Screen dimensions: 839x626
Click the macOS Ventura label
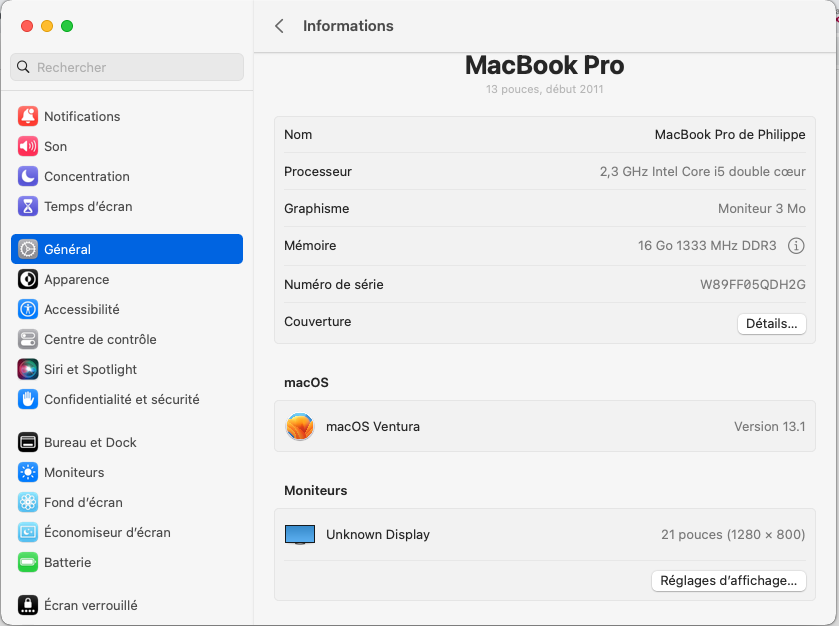point(373,426)
